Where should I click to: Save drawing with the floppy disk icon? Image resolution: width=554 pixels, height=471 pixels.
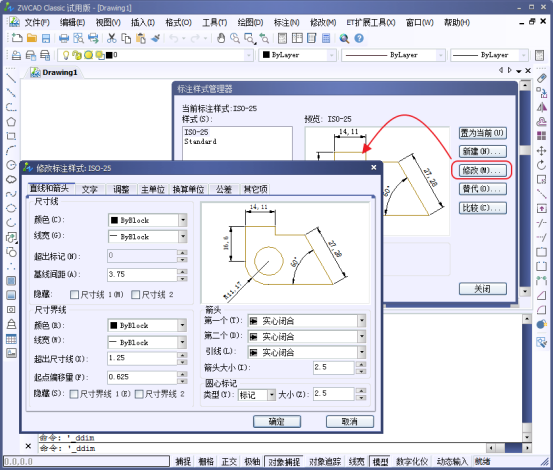coord(46,38)
